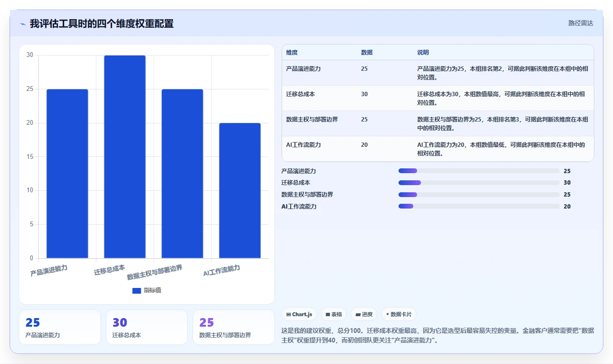Click the 产品演进能力 progress bar
Screen dimensions: 613x364
click(479, 171)
